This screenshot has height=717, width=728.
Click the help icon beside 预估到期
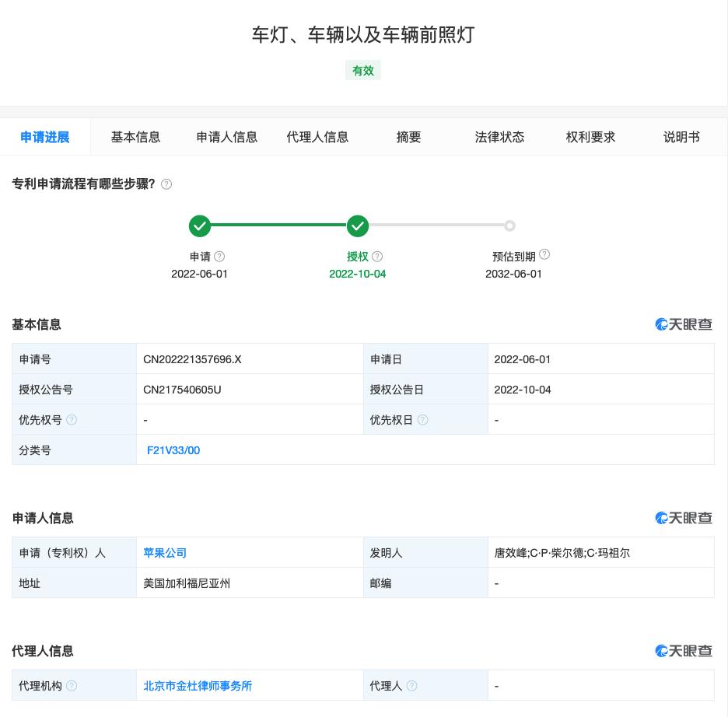tap(544, 254)
